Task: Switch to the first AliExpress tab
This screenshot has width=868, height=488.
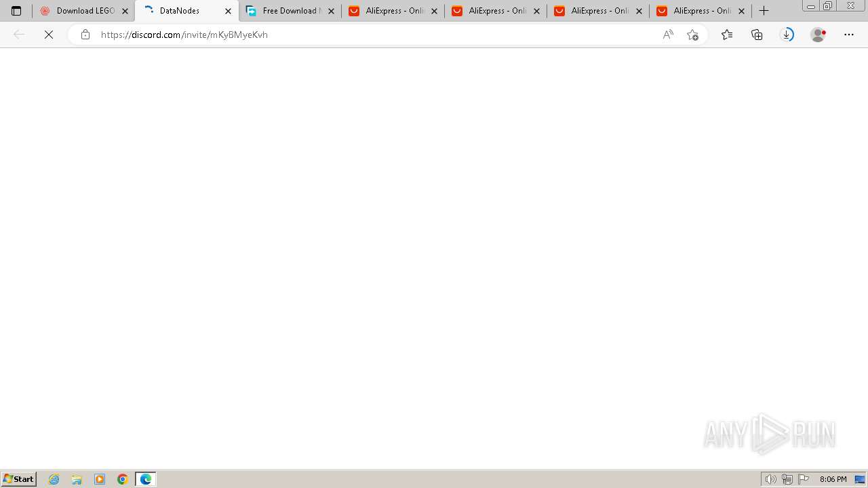Action: tap(393, 11)
